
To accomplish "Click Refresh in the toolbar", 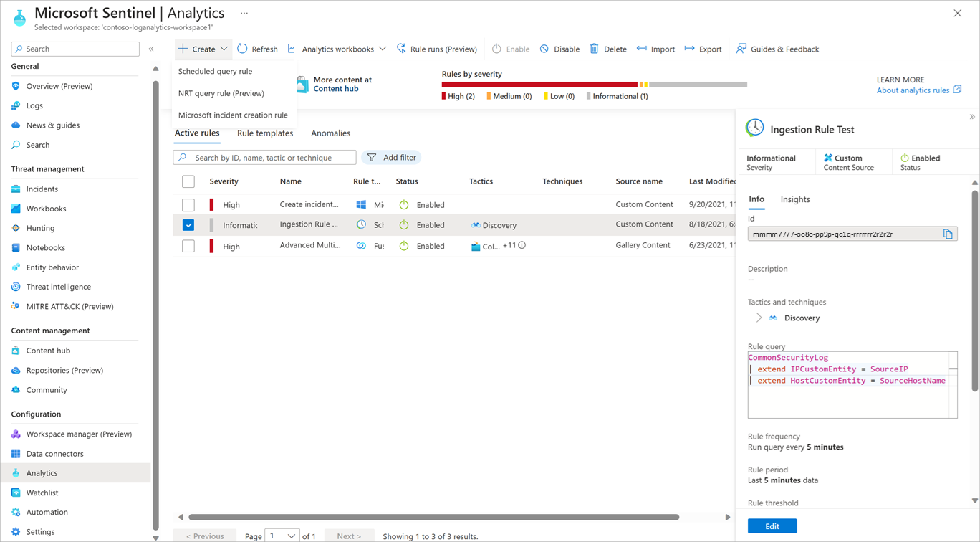I will tap(257, 49).
